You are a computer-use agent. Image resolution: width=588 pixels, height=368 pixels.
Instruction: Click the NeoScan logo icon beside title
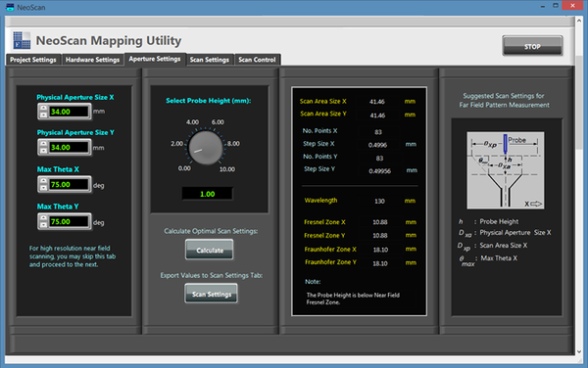tap(22, 40)
